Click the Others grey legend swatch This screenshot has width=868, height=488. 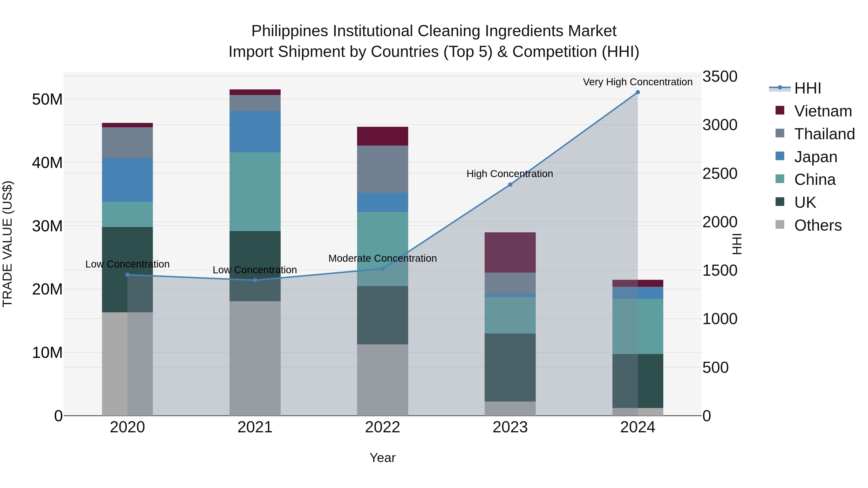(x=780, y=224)
